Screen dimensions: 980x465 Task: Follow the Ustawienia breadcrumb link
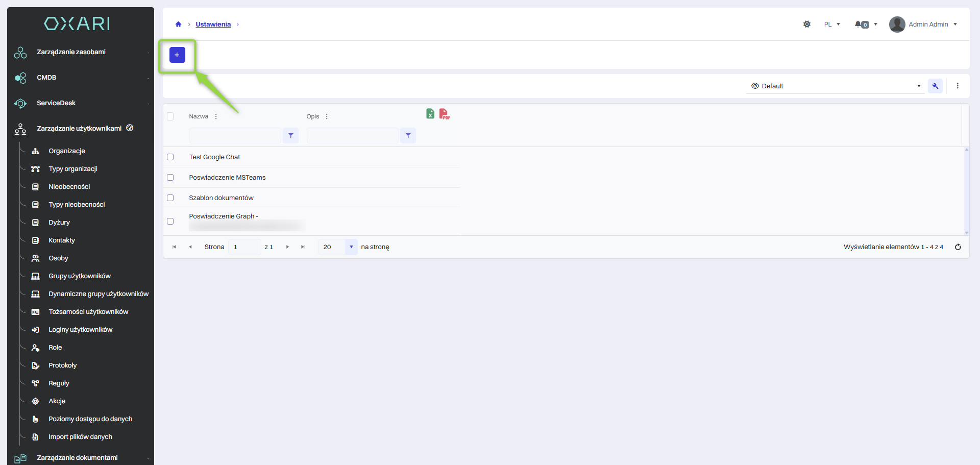click(213, 25)
